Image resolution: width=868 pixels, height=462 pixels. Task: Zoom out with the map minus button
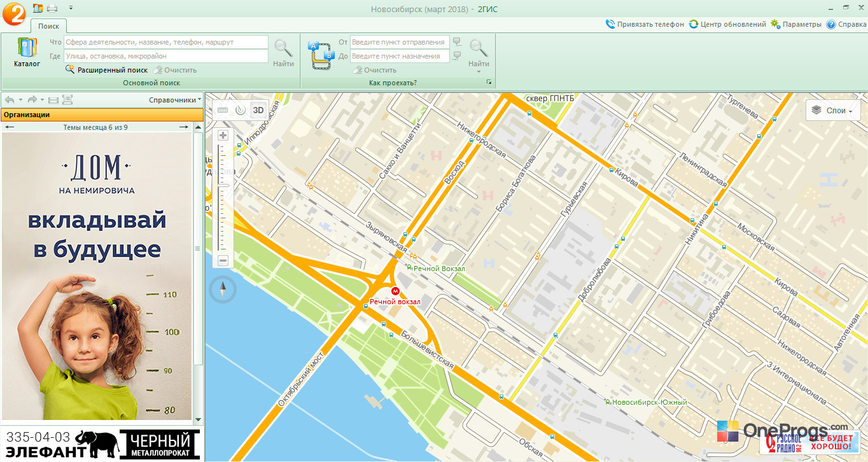tap(223, 260)
